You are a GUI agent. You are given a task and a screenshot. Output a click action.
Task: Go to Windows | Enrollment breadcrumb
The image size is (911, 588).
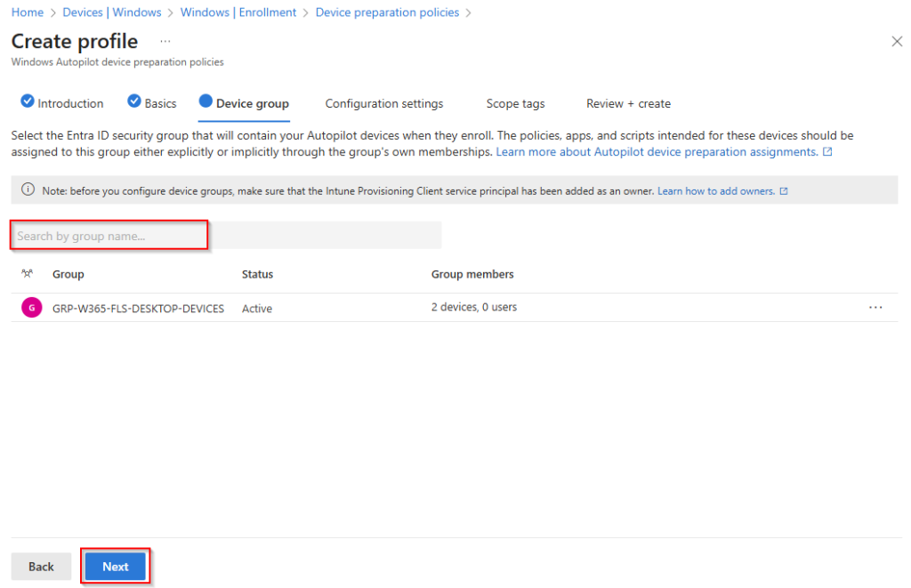[x=238, y=12]
